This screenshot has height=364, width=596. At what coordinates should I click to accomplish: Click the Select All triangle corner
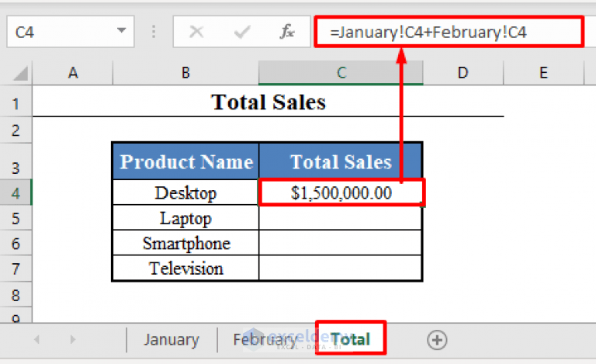[x=20, y=73]
